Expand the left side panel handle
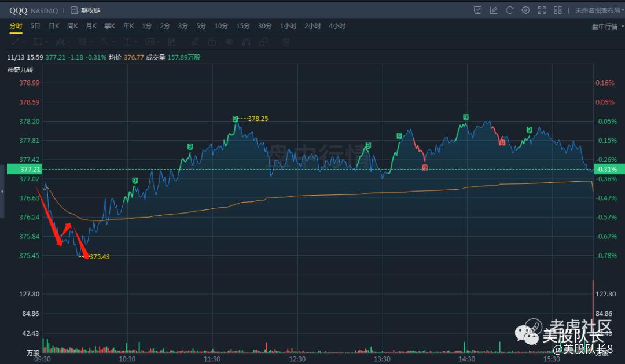 pos(2,191)
